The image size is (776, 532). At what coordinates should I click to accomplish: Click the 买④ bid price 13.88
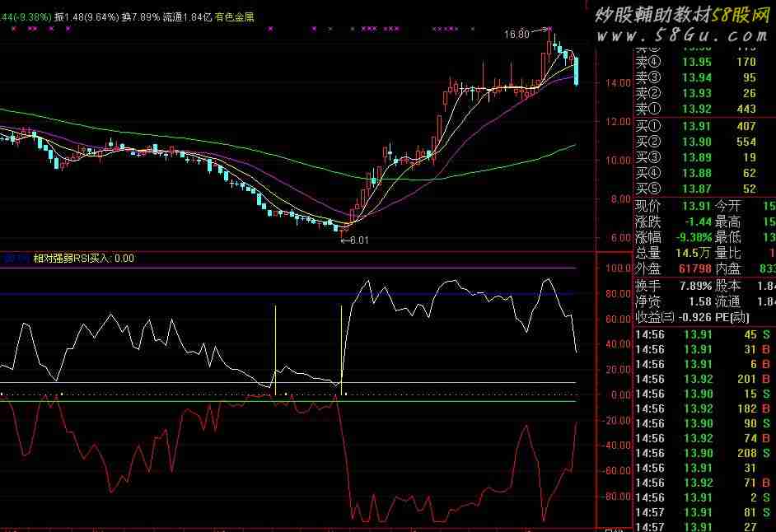(697, 173)
